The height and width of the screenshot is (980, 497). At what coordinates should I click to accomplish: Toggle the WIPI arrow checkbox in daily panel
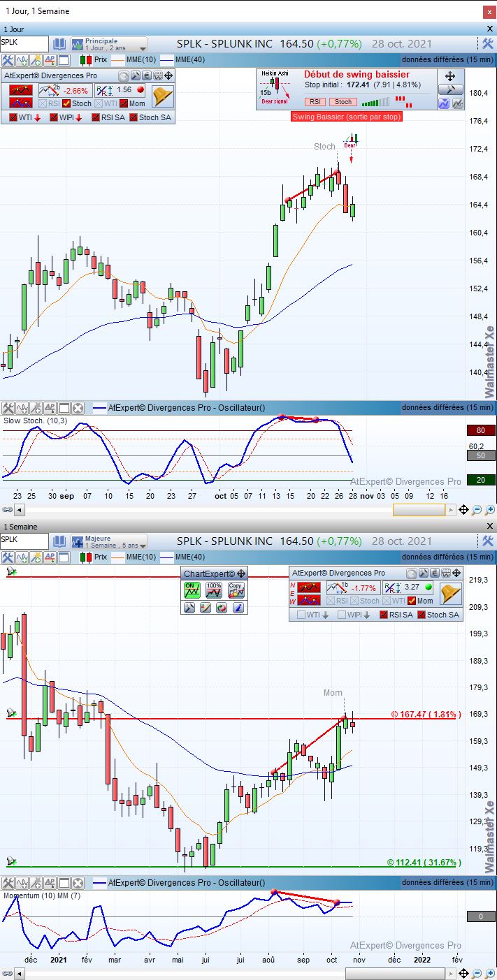(53, 117)
